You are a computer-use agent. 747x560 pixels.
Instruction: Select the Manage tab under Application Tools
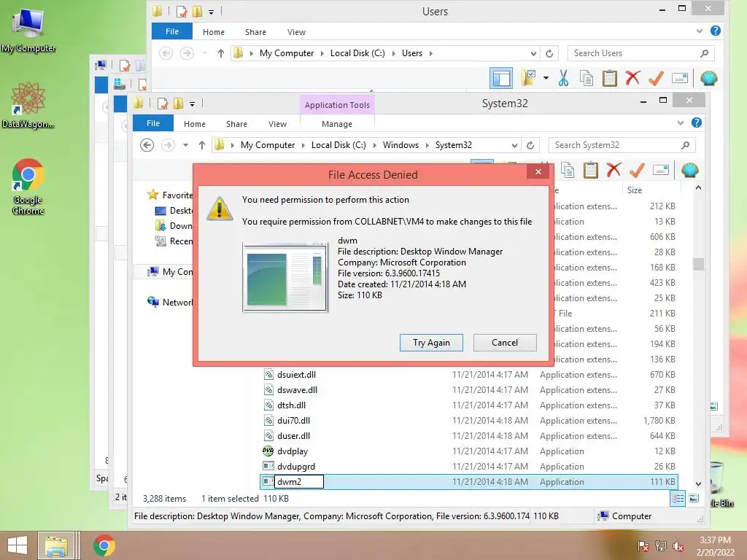(337, 124)
